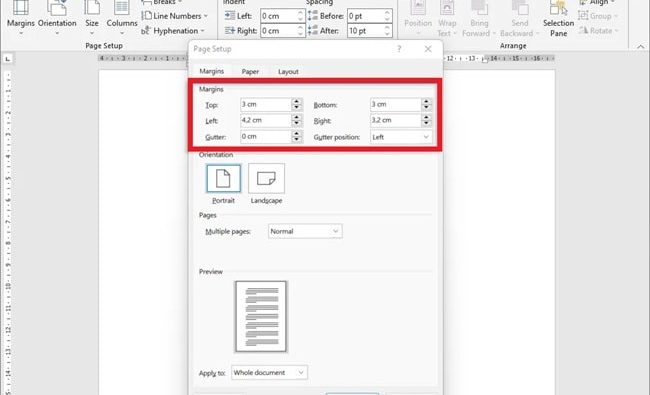Click the Gutter field
Viewport: 650px width, 395px height.
(266, 136)
